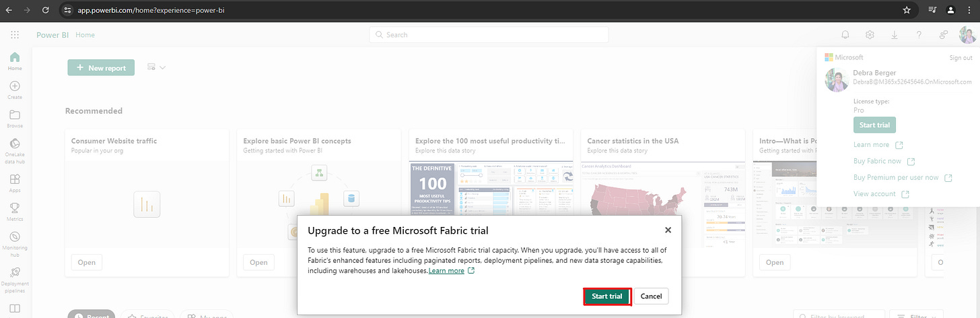Open the Chrome media control icon
The height and width of the screenshot is (318, 980).
point(932,10)
